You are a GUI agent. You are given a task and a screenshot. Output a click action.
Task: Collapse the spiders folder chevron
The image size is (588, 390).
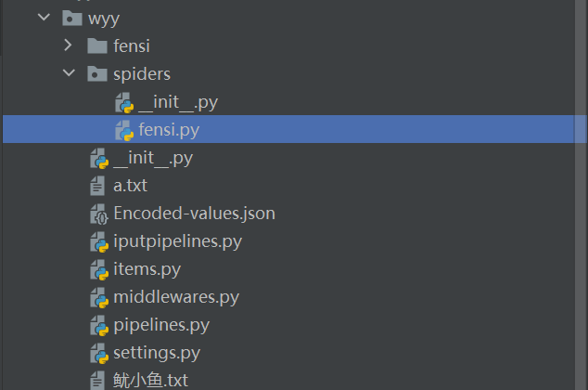click(68, 73)
